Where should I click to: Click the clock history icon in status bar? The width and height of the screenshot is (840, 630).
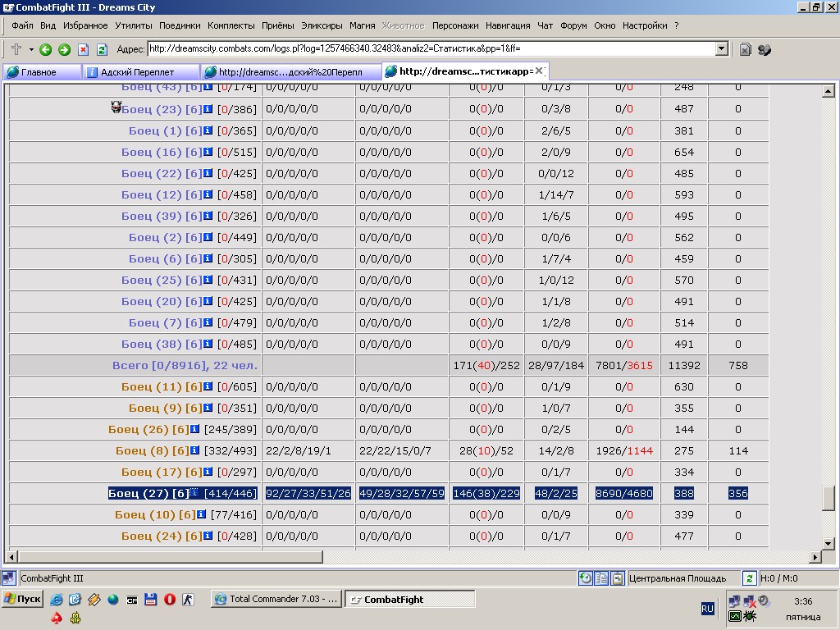(586, 578)
